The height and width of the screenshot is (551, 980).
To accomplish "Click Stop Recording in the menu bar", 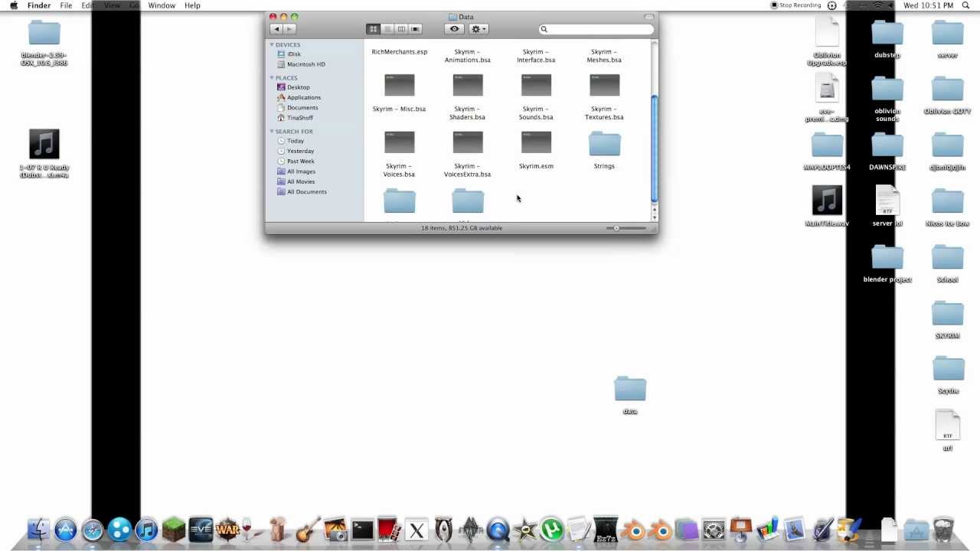I will pos(795,5).
